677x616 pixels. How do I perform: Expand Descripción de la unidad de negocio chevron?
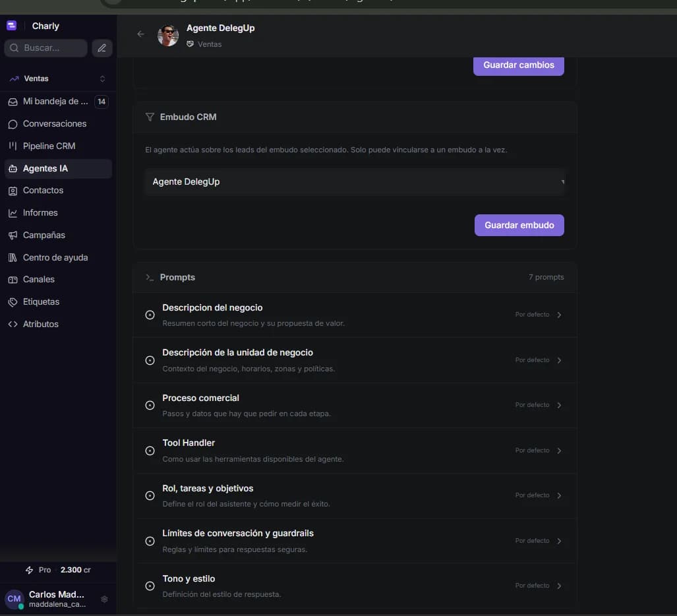point(559,360)
